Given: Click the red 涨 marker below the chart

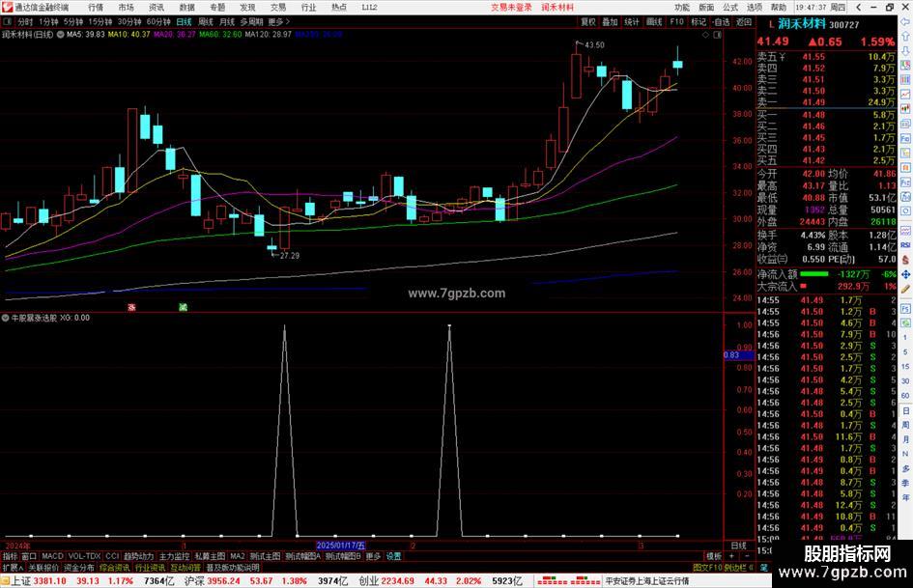Looking at the screenshot, I should tap(131, 307).
